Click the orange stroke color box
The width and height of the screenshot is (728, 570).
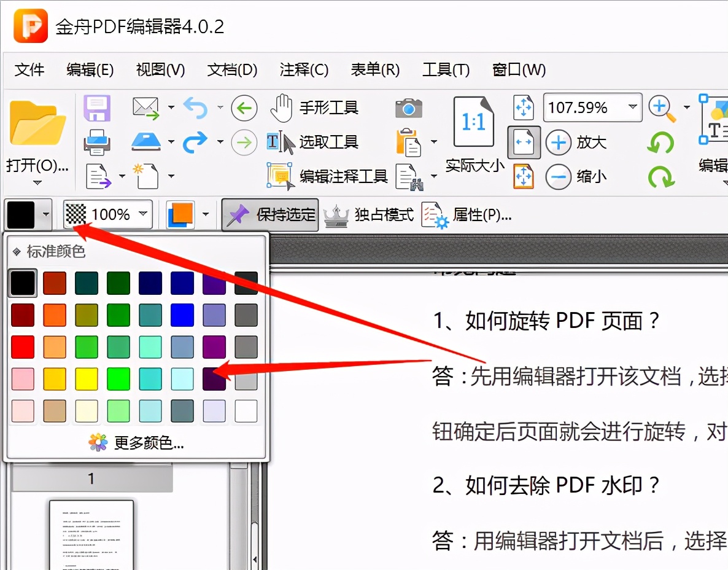tap(180, 214)
